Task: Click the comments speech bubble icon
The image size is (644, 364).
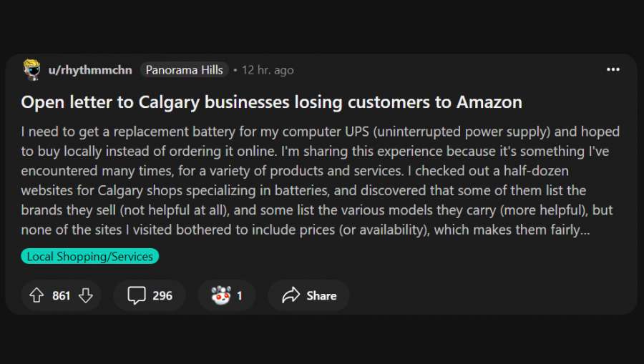Action: [x=136, y=295]
